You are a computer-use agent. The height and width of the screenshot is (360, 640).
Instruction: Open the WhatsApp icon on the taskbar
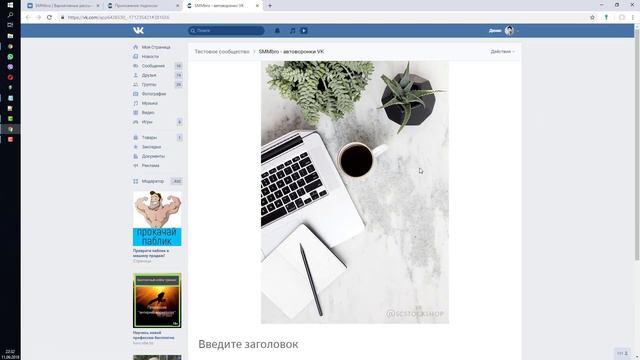pos(10,57)
